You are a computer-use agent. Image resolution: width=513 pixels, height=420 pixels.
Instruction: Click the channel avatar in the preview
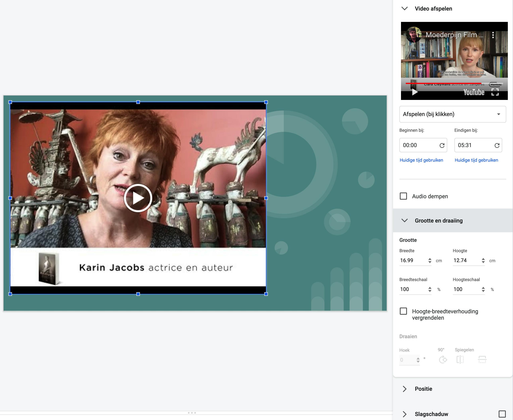click(414, 35)
